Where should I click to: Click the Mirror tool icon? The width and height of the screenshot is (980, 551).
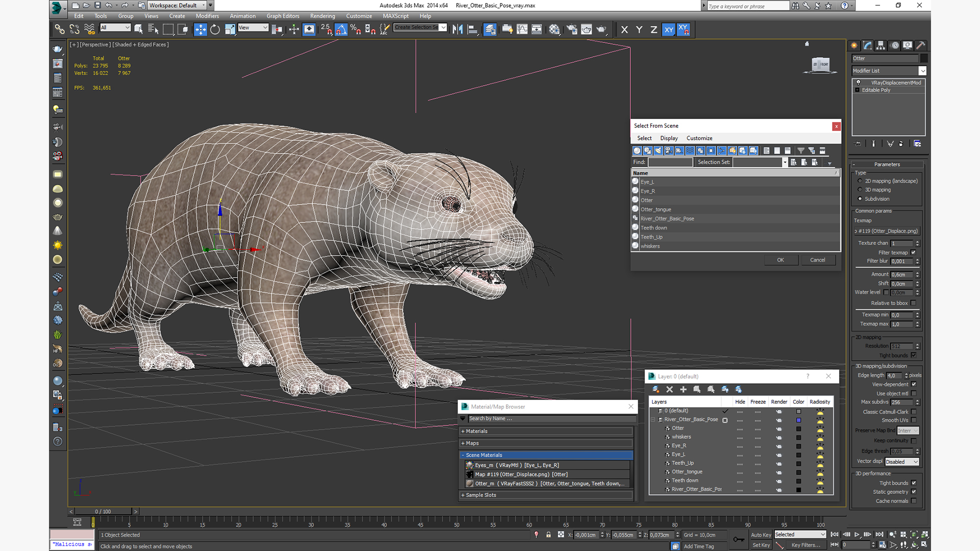pyautogui.click(x=458, y=30)
